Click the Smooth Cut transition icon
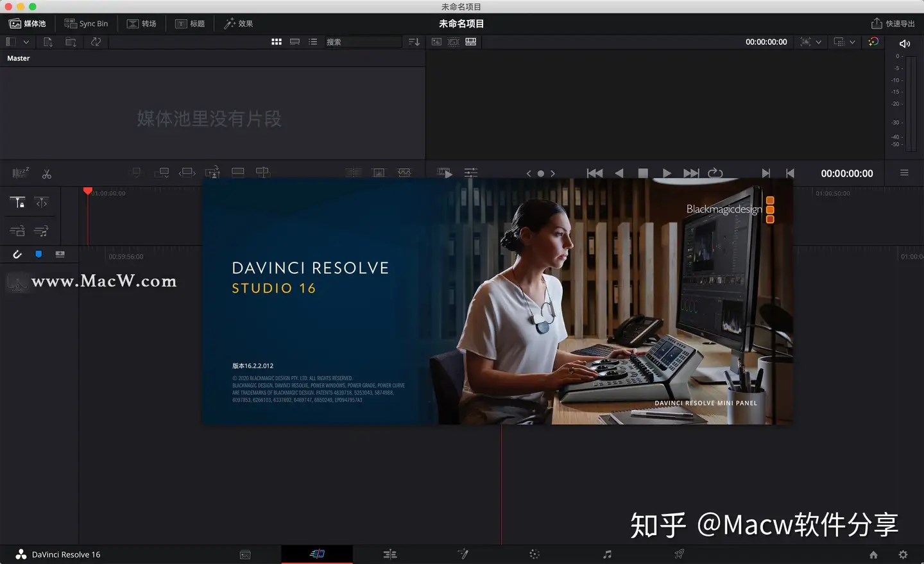This screenshot has height=564, width=924. tap(404, 173)
